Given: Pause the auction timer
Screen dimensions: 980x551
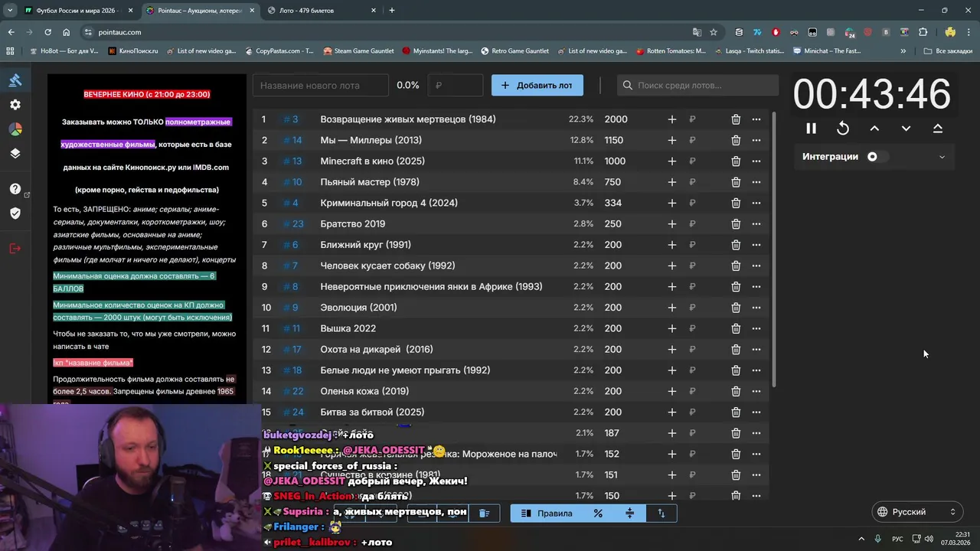Looking at the screenshot, I should pyautogui.click(x=811, y=129).
